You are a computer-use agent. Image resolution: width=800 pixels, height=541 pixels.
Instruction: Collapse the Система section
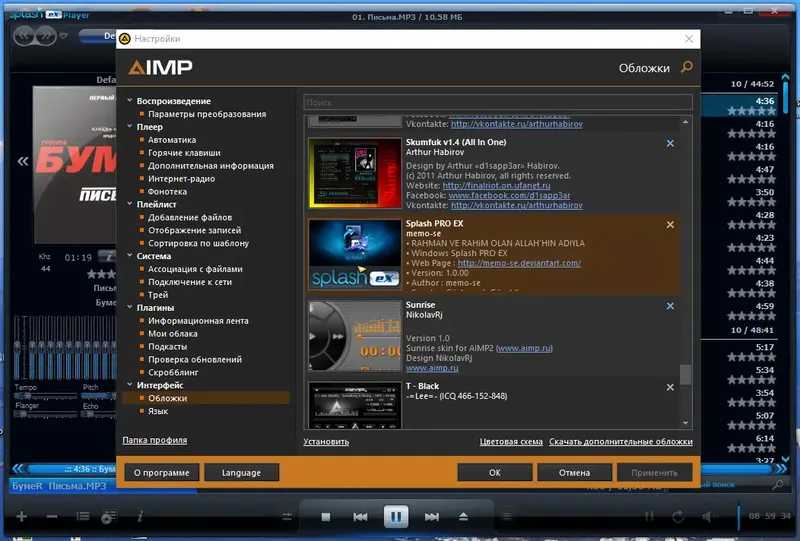tap(130, 255)
